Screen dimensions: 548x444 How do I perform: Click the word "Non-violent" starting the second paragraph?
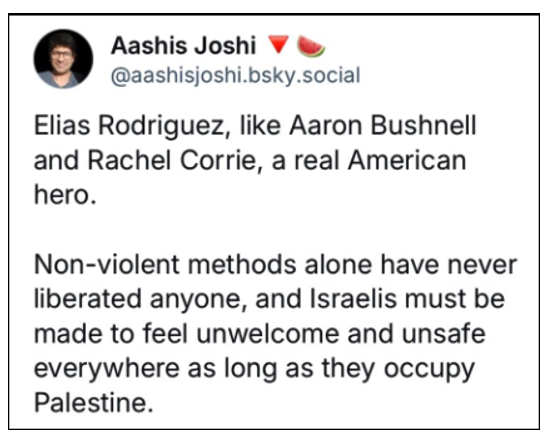[107, 265]
